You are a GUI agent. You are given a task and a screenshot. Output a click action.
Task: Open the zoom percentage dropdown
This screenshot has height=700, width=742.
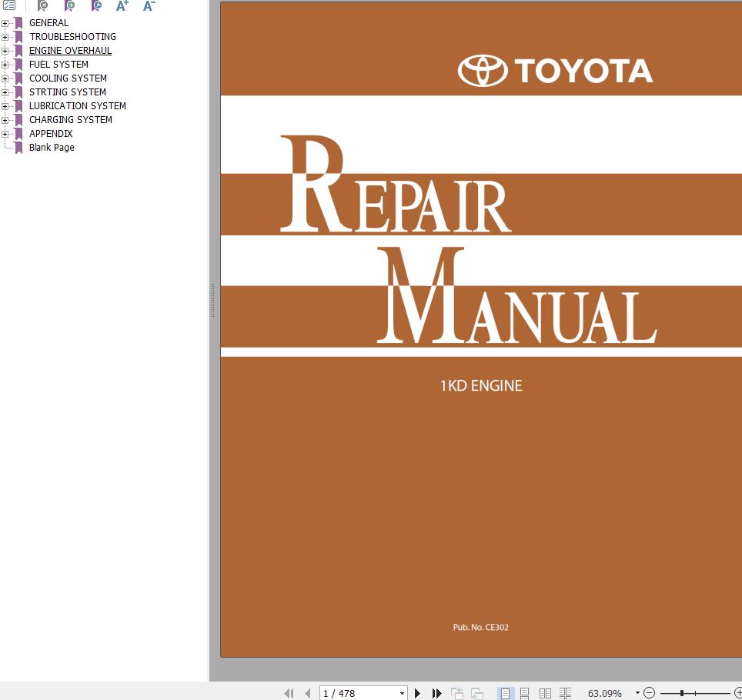(x=637, y=693)
